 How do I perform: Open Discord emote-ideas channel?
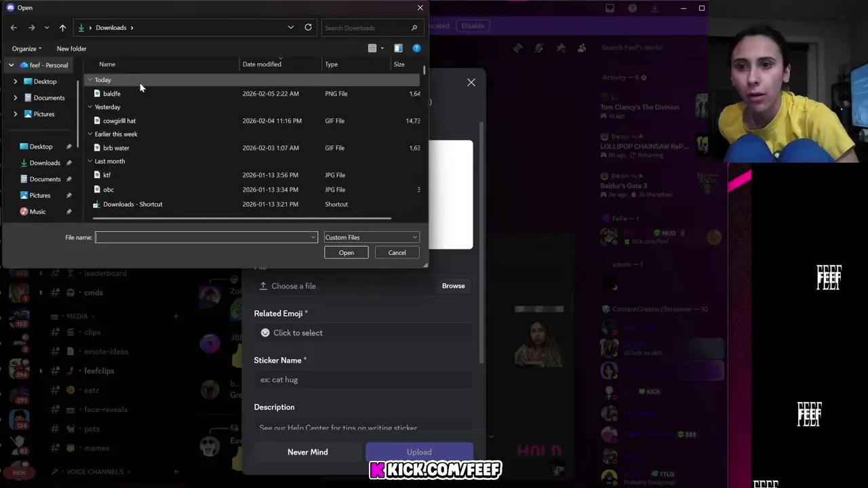tap(106, 352)
